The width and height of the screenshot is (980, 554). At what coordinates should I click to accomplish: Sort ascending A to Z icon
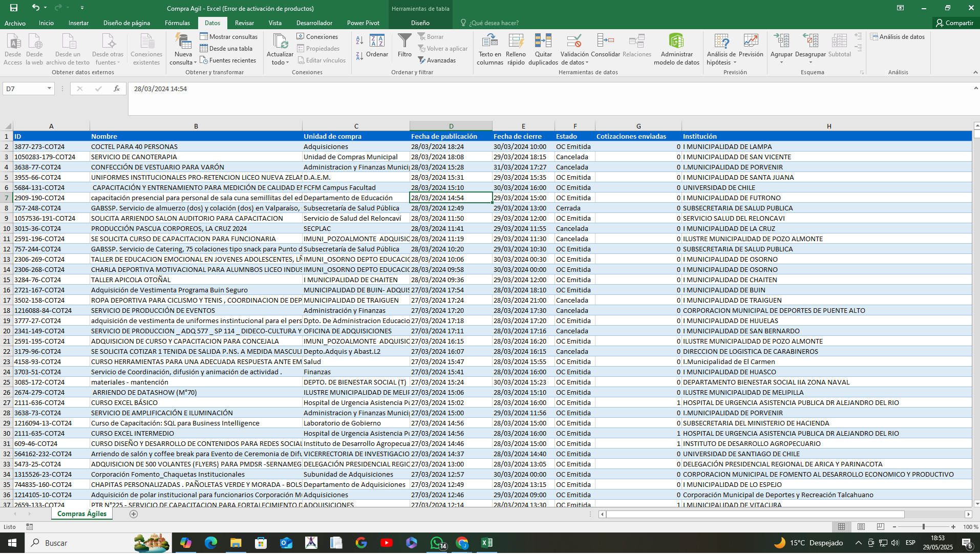(359, 40)
